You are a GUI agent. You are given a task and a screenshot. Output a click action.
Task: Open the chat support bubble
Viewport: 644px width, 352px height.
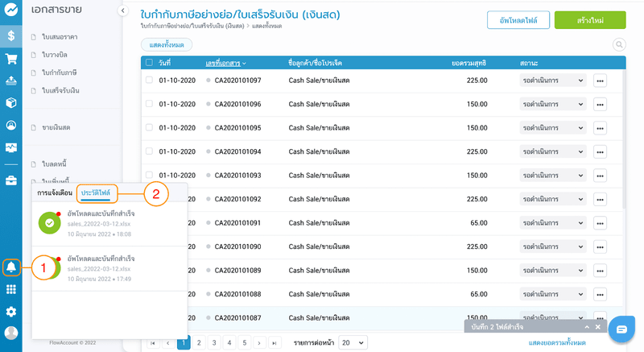(x=621, y=329)
